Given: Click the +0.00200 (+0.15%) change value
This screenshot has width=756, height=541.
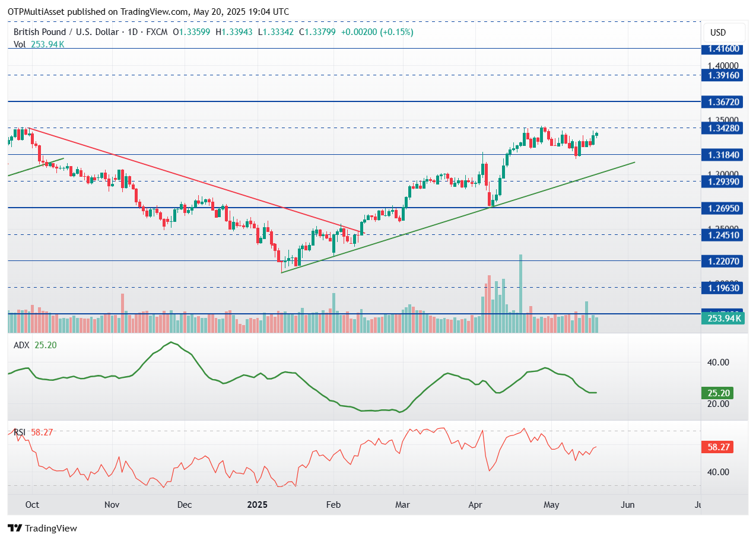Looking at the screenshot, I should coord(377,32).
